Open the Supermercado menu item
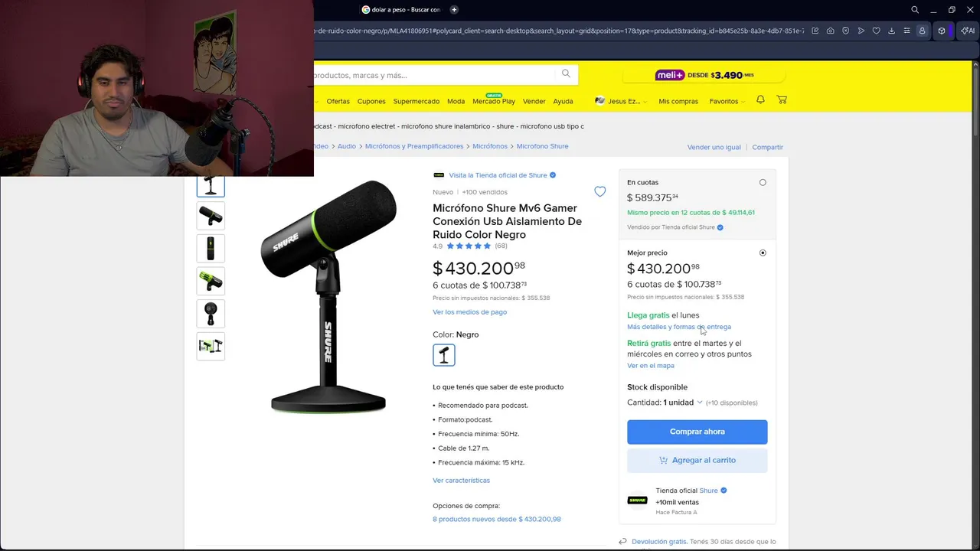Viewport: 980px width, 551px height. 416,101
